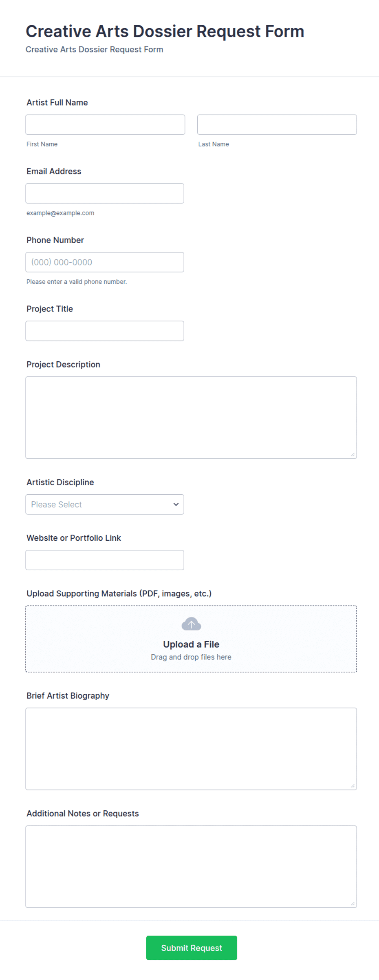This screenshot has height=980, width=379.
Task: Focus the Last Name input field
Action: click(x=277, y=125)
